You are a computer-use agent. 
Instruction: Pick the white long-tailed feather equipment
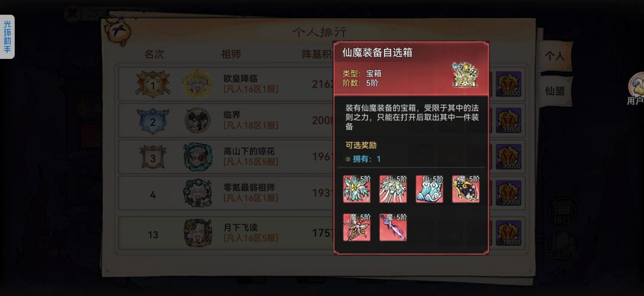(x=393, y=189)
